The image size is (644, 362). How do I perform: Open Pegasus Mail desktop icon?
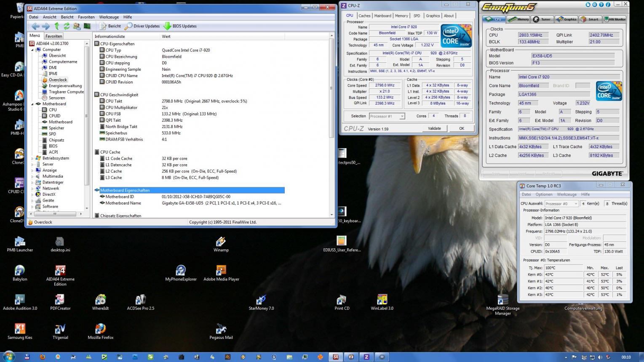(x=221, y=331)
